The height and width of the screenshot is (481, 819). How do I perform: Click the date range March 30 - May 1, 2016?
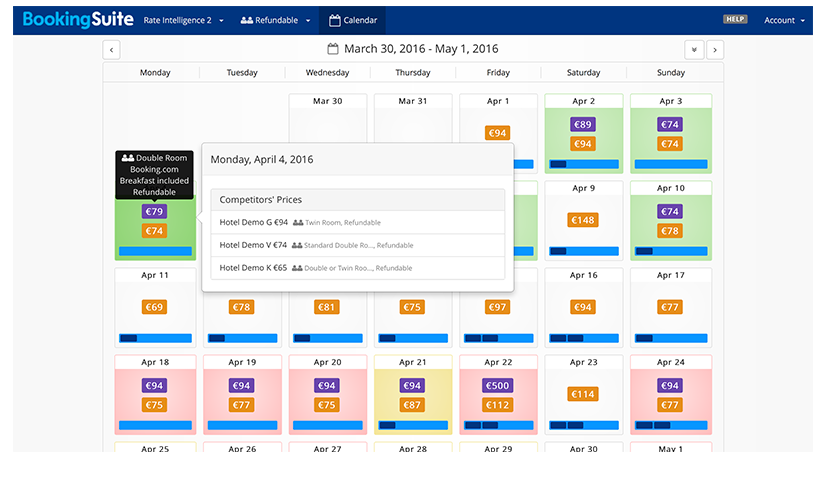[x=421, y=49]
